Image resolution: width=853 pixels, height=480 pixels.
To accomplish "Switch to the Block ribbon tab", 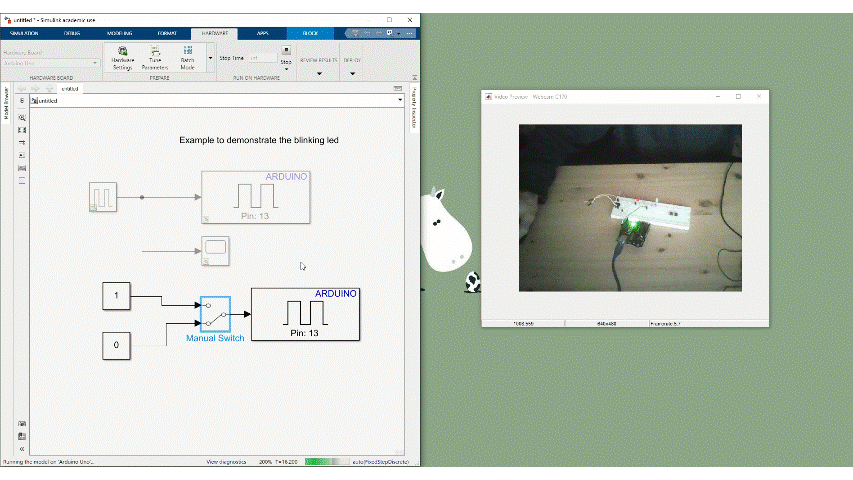I will [310, 33].
